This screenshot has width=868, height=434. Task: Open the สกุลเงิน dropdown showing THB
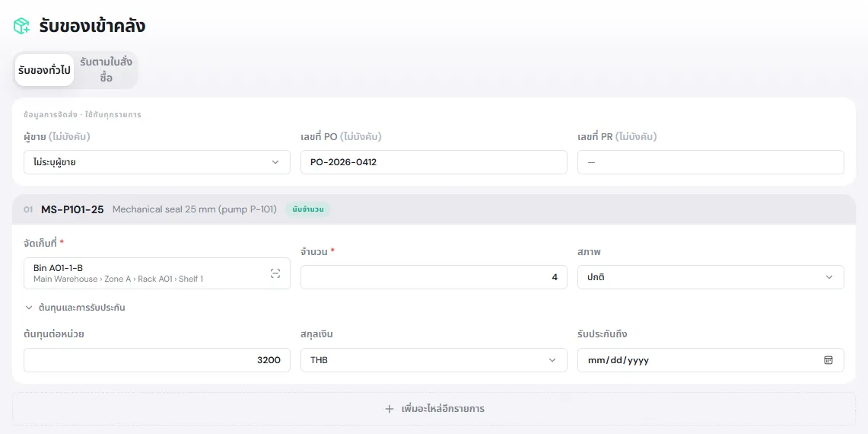[434, 360]
